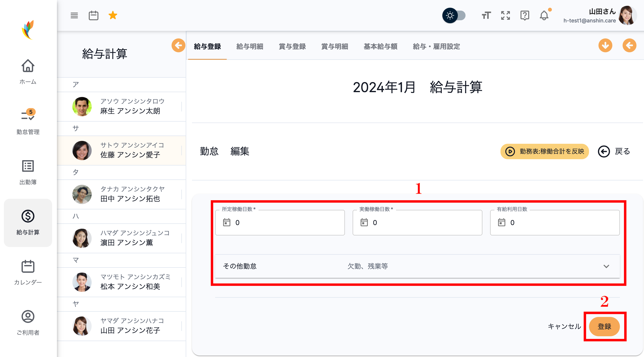
Task: Enter fullscreen with expand arrows icon
Action: point(505,15)
